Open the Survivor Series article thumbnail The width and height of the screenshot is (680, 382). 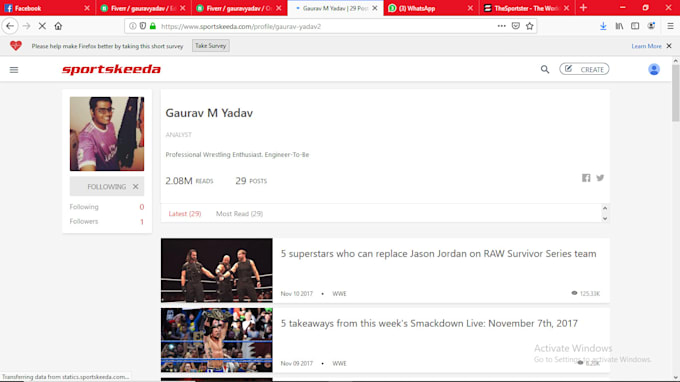tap(216, 270)
